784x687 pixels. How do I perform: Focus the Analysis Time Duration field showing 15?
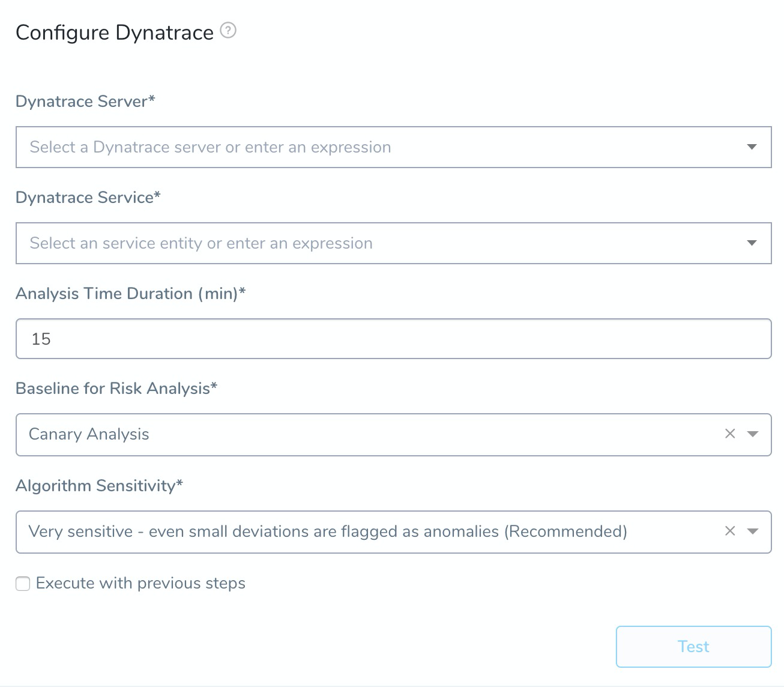(393, 339)
